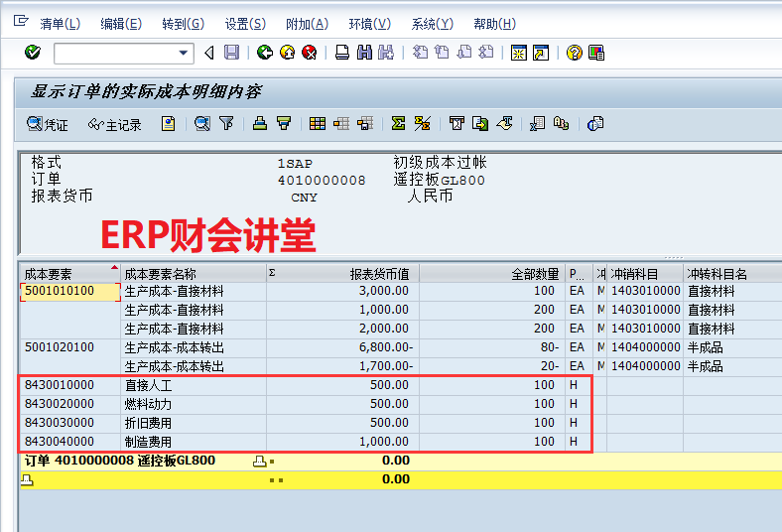Click the Sum total sigma icon
The height and width of the screenshot is (532, 782).
[x=398, y=124]
